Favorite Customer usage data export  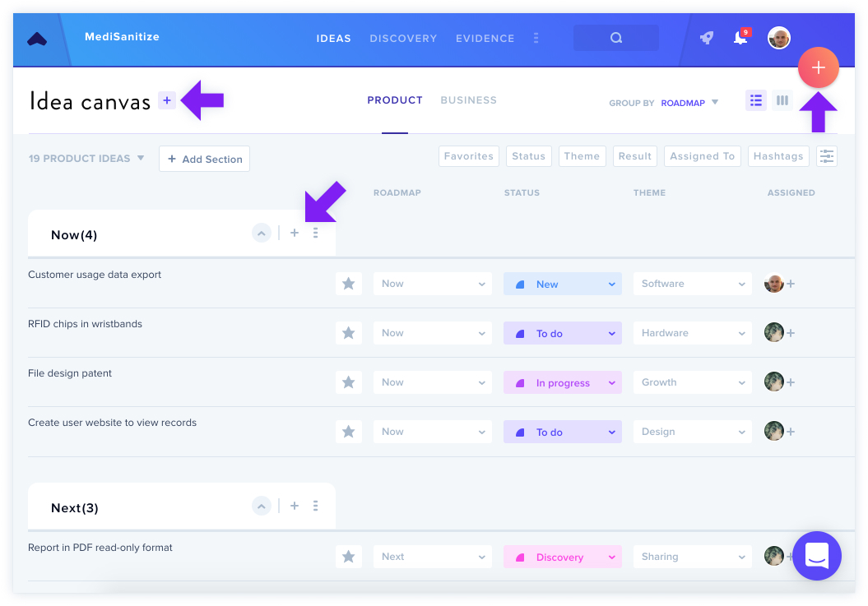pyautogui.click(x=349, y=284)
